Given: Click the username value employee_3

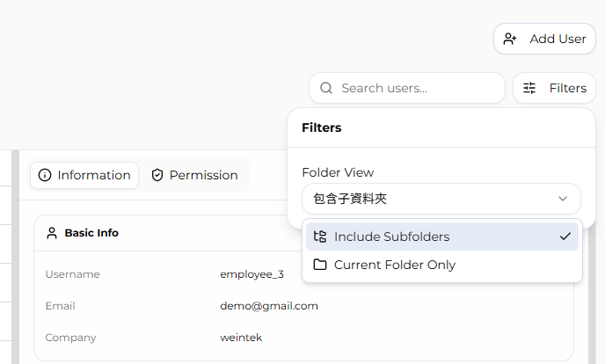Looking at the screenshot, I should [252, 274].
